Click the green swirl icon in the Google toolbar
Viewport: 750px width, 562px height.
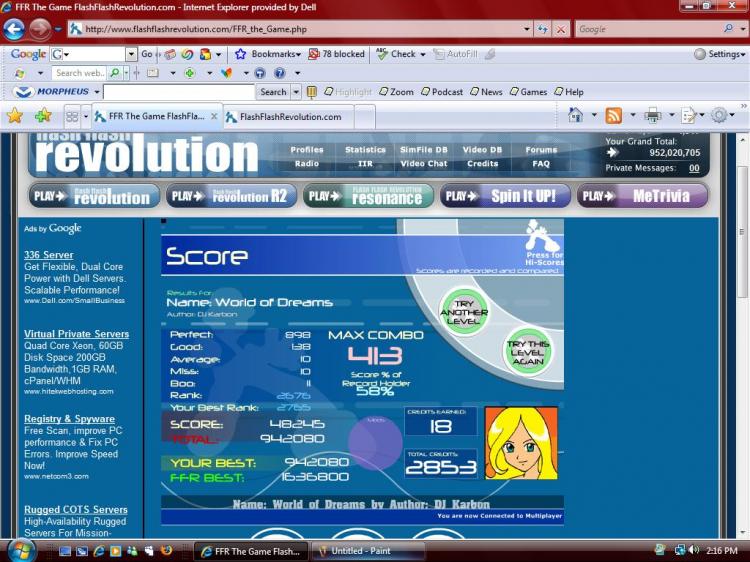click(187, 54)
